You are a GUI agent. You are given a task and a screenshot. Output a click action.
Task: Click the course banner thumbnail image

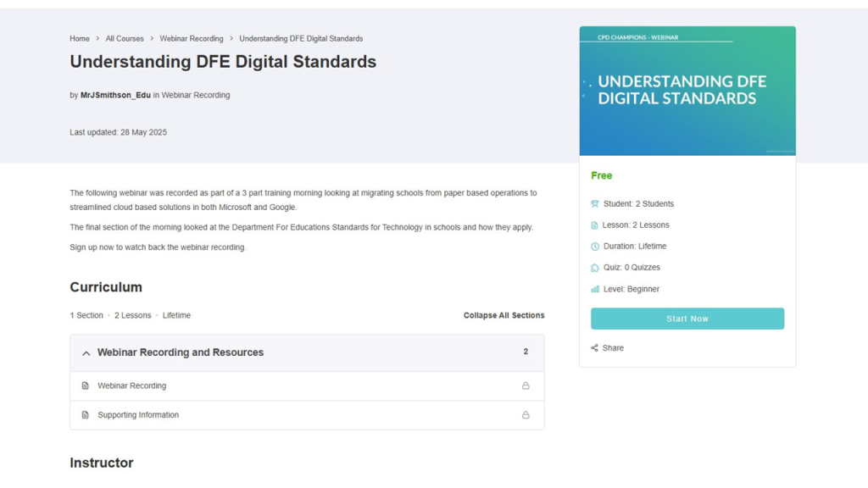(687, 91)
